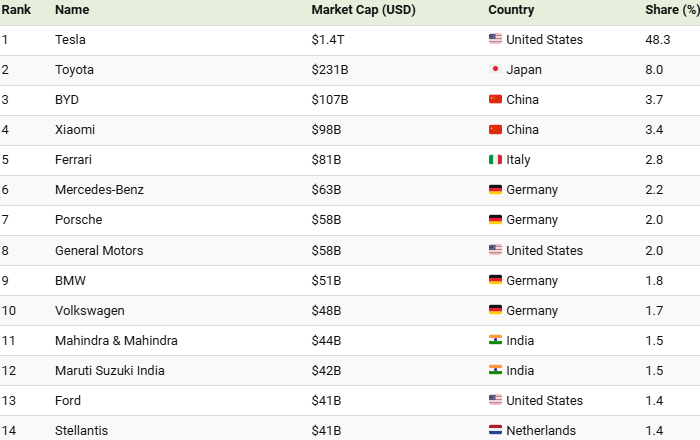Click Porsche's $58B market cap
This screenshot has width=700, height=440.
coord(326,220)
